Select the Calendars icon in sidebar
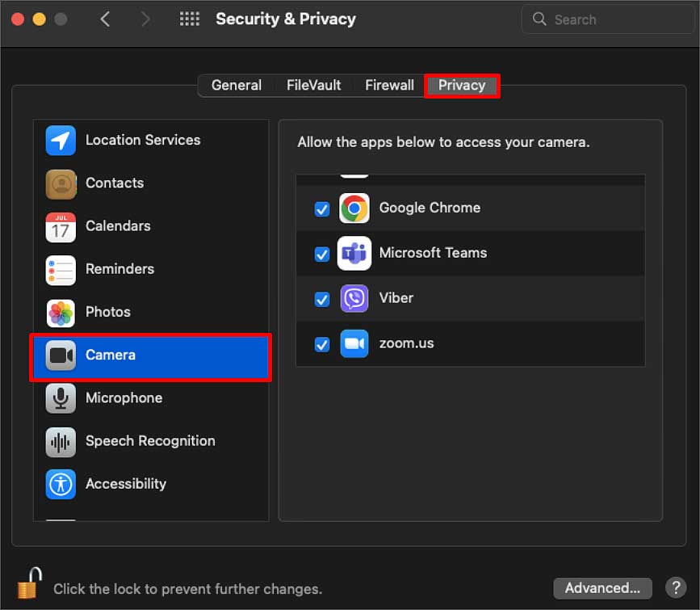 (x=61, y=226)
